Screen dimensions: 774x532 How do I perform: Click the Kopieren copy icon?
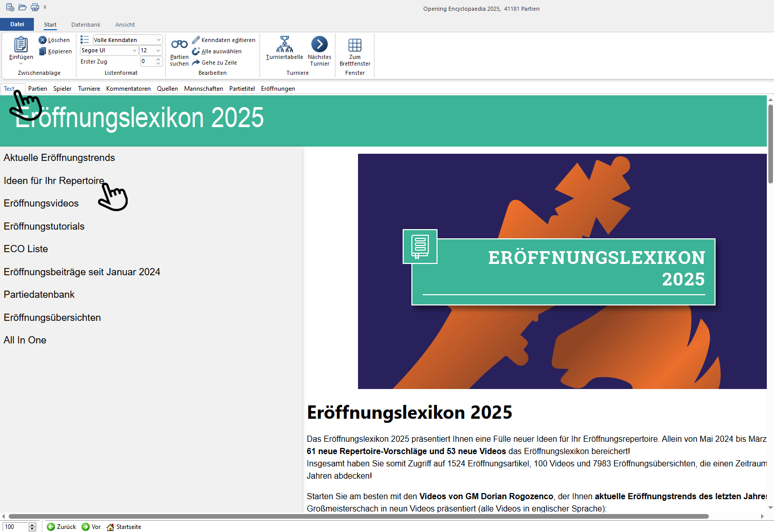(43, 51)
